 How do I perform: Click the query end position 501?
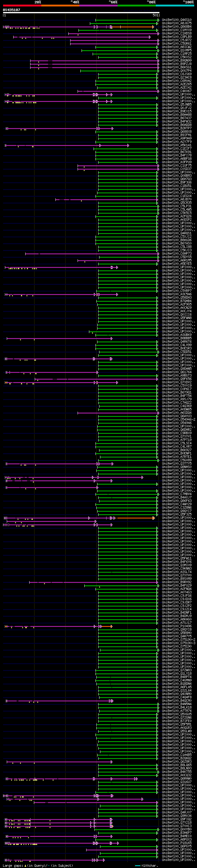(155, 15)
